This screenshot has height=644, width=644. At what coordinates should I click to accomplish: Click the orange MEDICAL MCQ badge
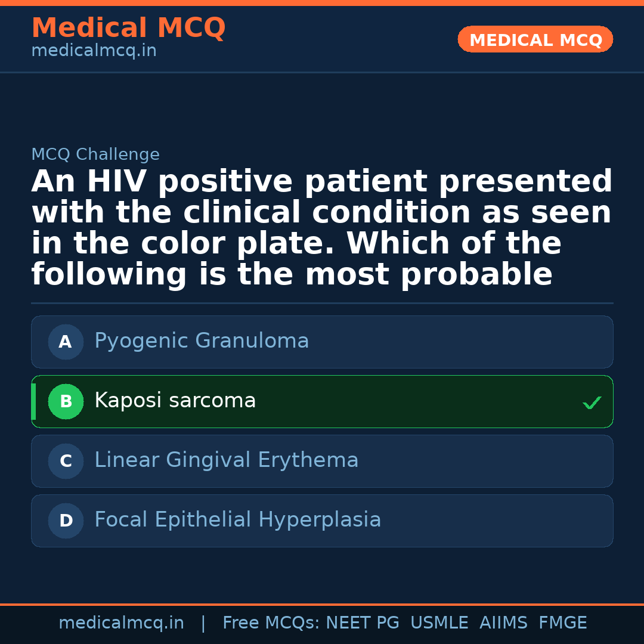[x=535, y=39]
